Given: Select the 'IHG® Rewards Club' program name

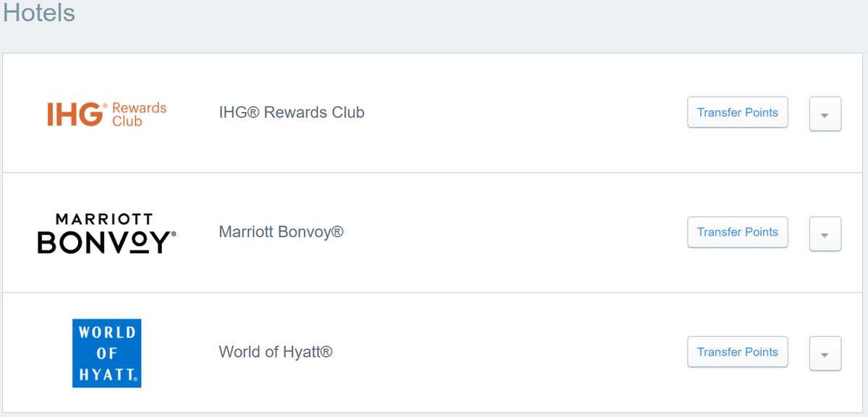Looking at the screenshot, I should tap(292, 113).
